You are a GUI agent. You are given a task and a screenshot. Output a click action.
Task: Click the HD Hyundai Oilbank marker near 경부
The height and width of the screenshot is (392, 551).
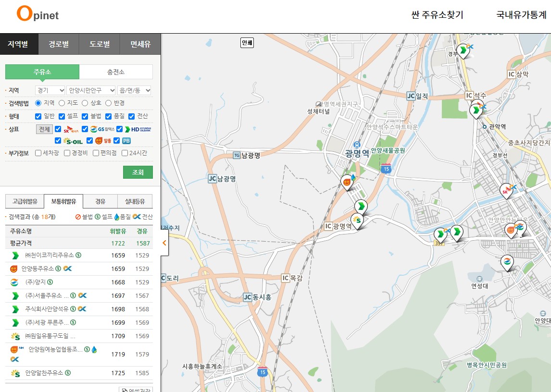(463, 50)
